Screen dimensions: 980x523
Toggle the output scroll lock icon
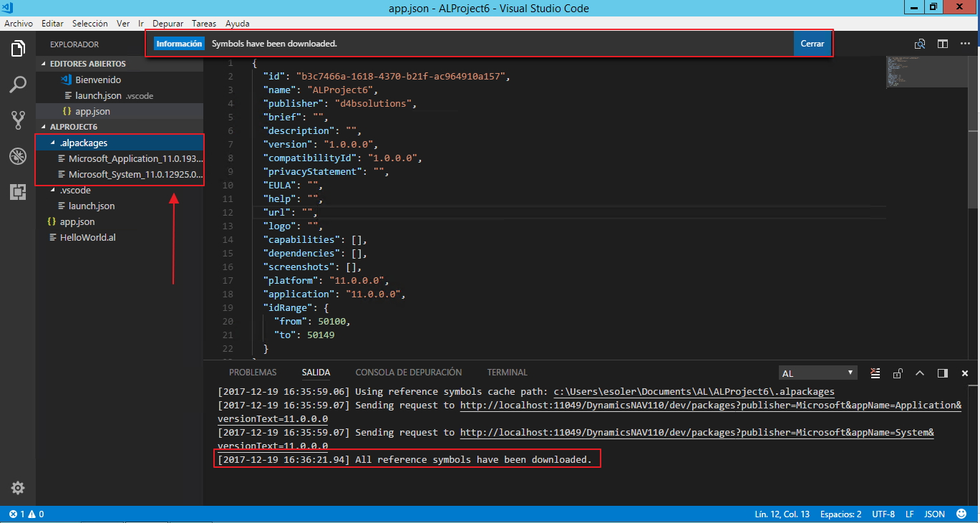point(898,373)
